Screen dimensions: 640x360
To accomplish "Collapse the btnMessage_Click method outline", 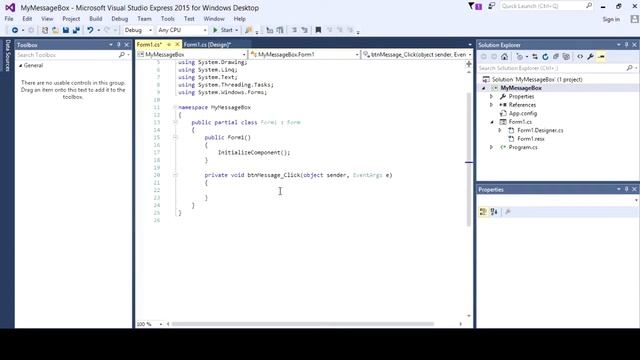I will click(x=175, y=175).
